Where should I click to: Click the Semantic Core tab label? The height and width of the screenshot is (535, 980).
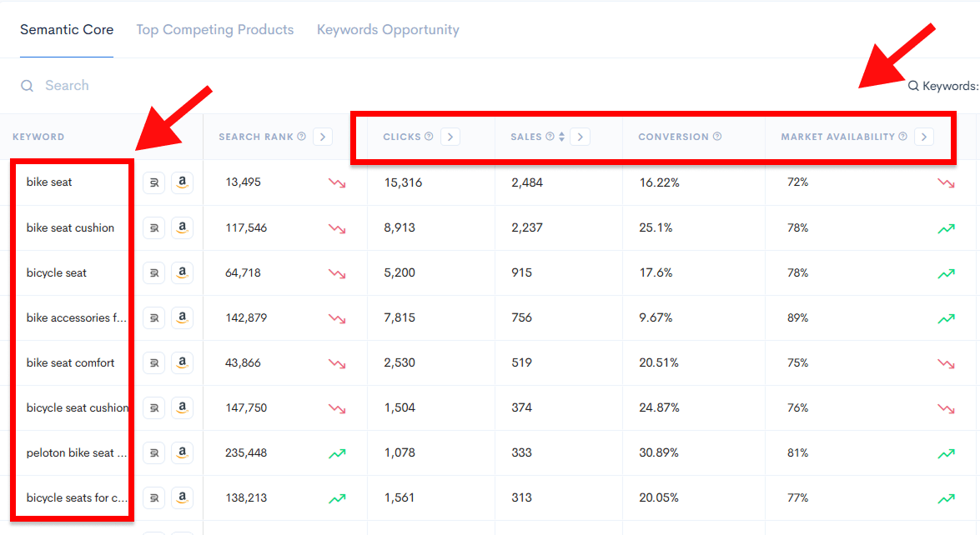pyautogui.click(x=67, y=29)
